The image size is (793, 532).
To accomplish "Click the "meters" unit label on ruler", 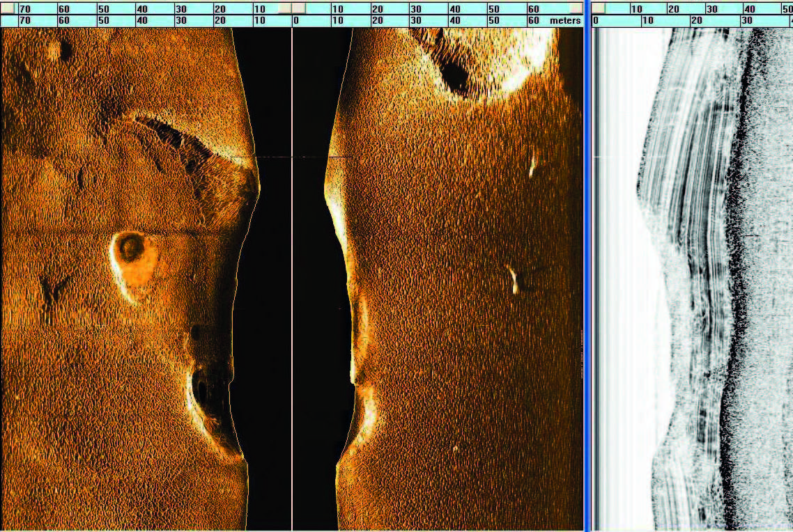I will (x=564, y=21).
